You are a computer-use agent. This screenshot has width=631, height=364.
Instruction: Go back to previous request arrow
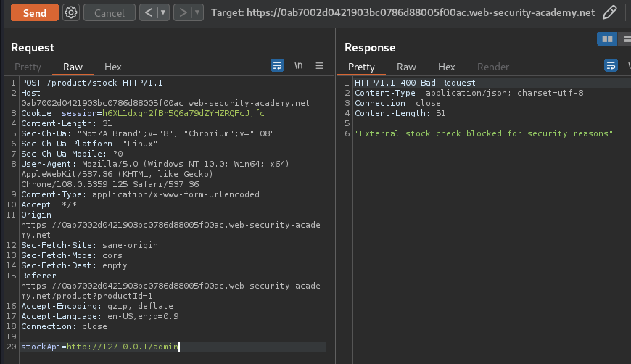pyautogui.click(x=149, y=12)
